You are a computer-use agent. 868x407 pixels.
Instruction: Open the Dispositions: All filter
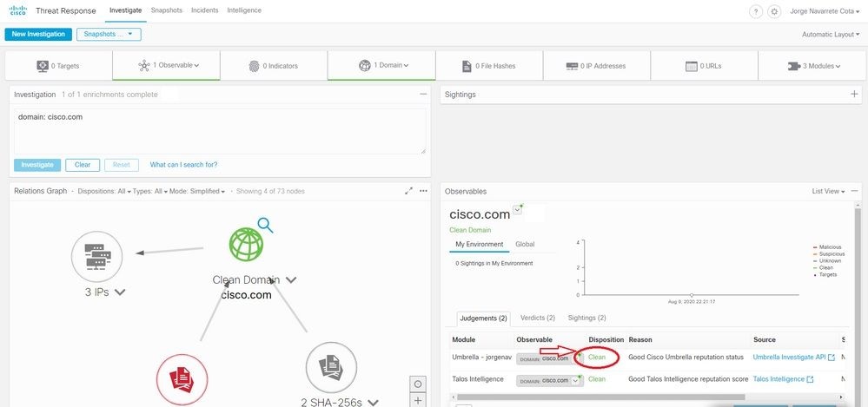(x=104, y=191)
